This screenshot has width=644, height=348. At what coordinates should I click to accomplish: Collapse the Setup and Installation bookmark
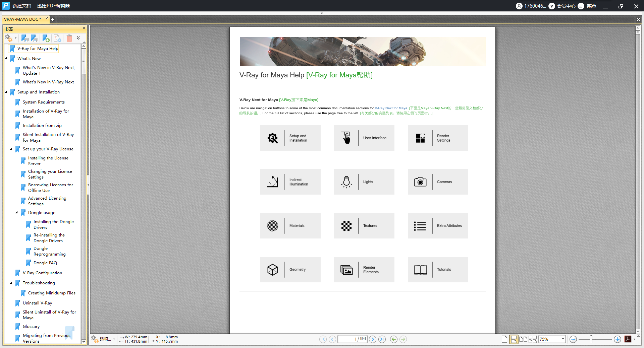click(x=6, y=92)
